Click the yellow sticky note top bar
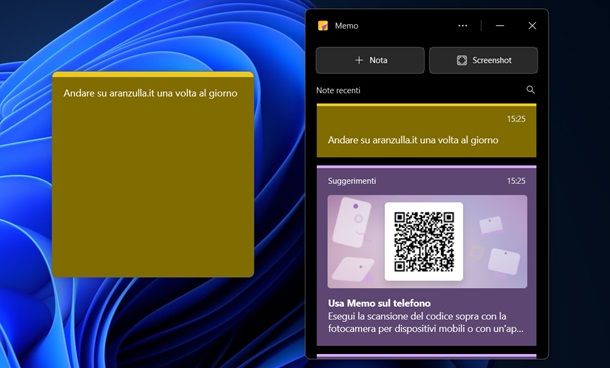Image resolution: width=610 pixels, height=368 pixels. 153,74
